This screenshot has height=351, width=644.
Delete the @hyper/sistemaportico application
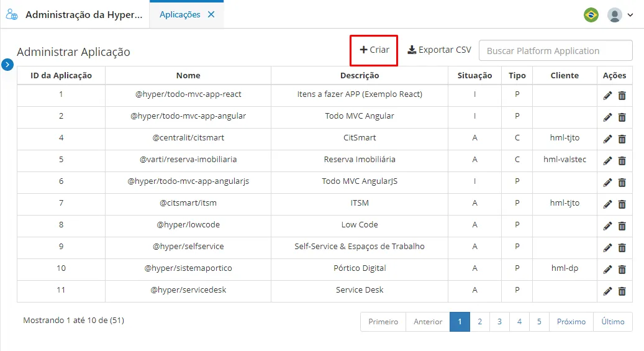click(622, 270)
